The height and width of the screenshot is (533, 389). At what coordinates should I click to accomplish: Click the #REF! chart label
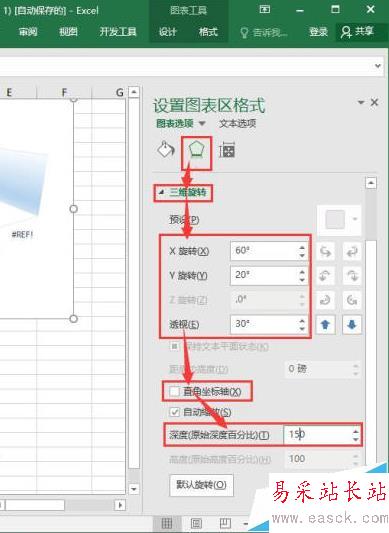tap(22, 235)
